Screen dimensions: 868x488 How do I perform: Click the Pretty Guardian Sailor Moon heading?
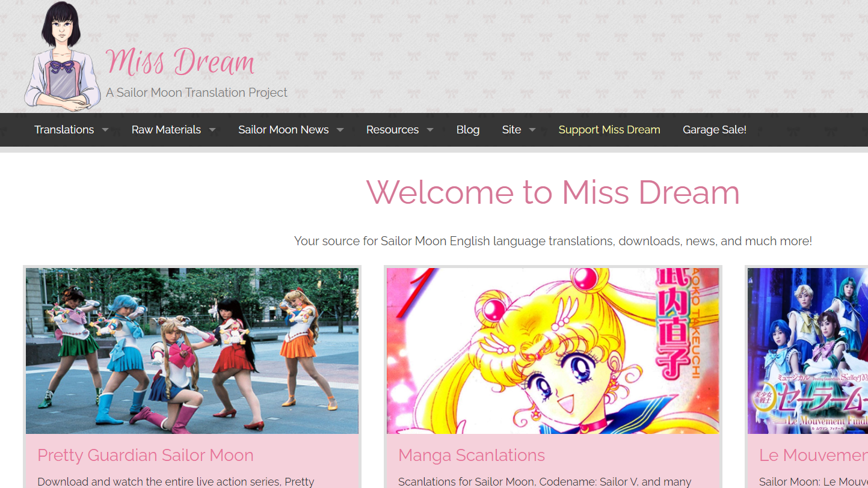146,456
